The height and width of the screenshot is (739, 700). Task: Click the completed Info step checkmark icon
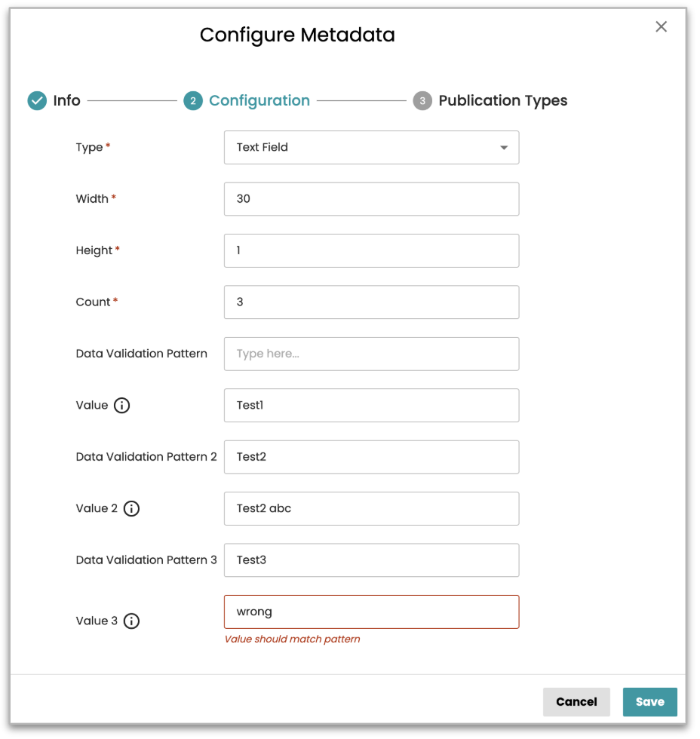click(x=37, y=101)
